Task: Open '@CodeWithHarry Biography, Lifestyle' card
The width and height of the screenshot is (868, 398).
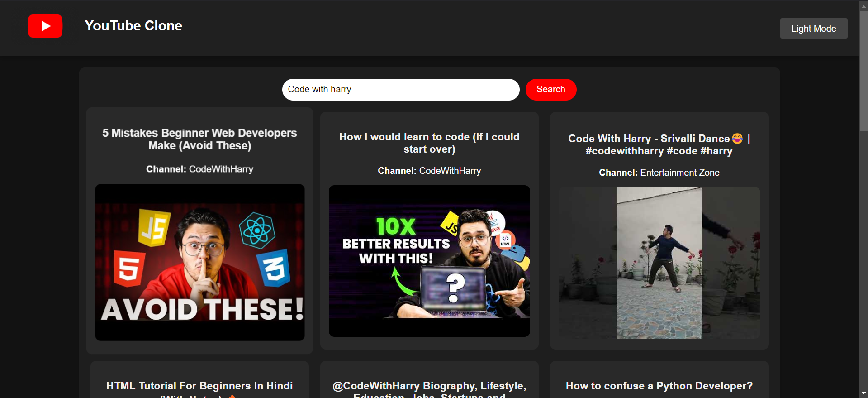Action: (429, 386)
